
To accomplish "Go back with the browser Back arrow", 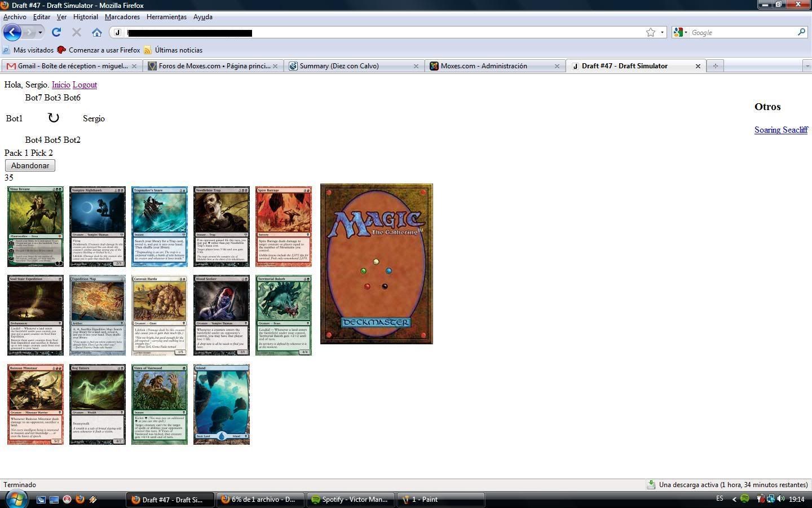I will coord(12,32).
